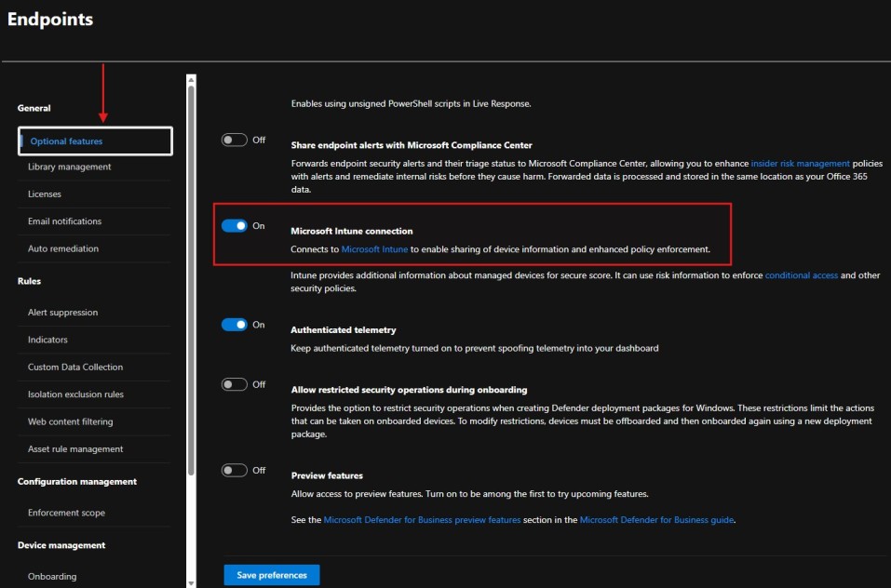Open the Microsoft Defender for Business guide link
Viewport: 891px width, 588px height.
[x=656, y=520]
